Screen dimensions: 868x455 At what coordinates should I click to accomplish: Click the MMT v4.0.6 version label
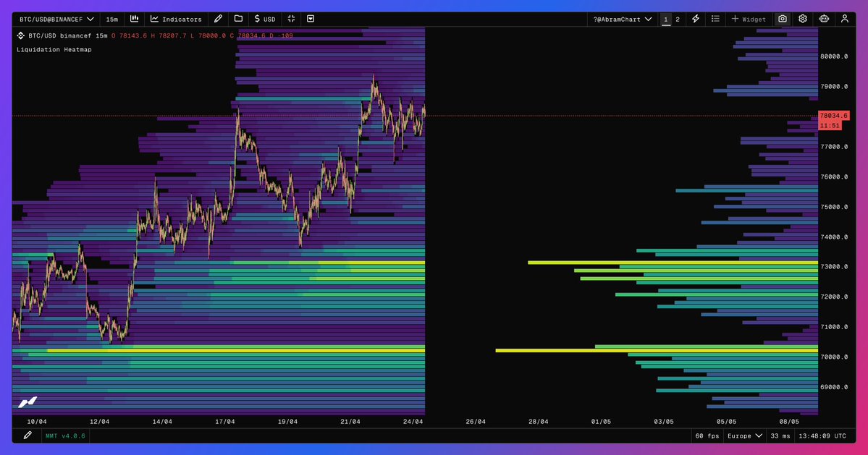tap(65, 436)
